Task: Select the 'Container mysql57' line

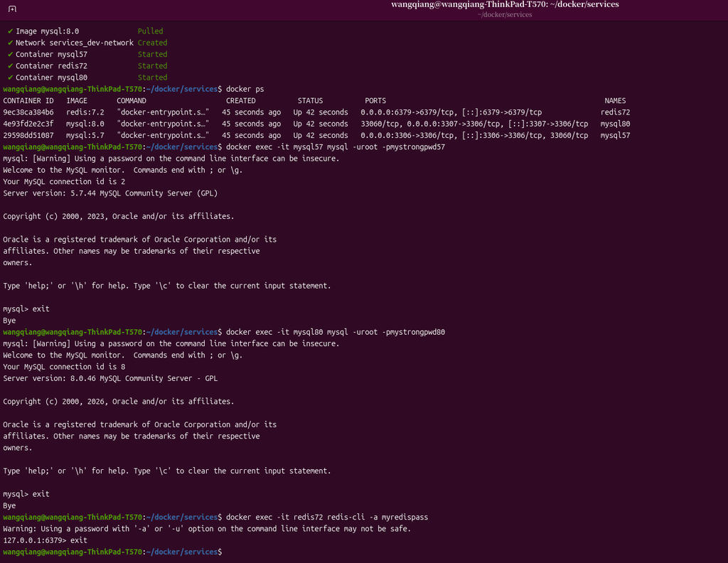Action: pos(51,54)
